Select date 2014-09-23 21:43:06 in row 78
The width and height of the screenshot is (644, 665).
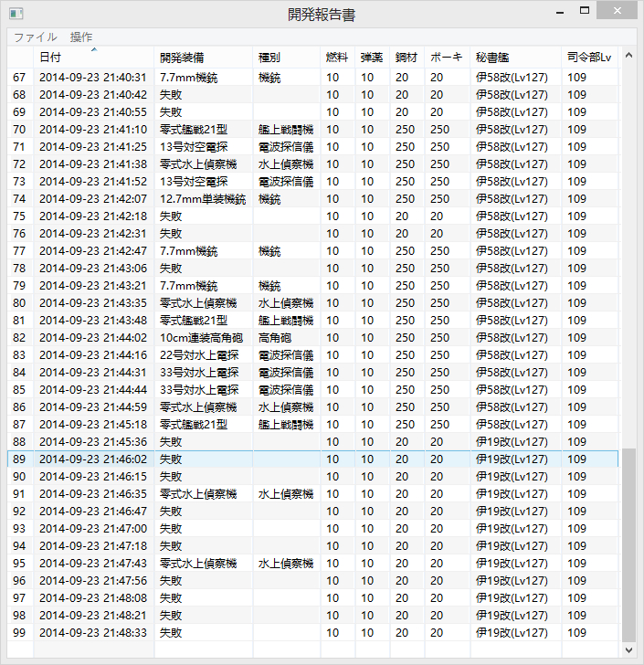coord(93,269)
